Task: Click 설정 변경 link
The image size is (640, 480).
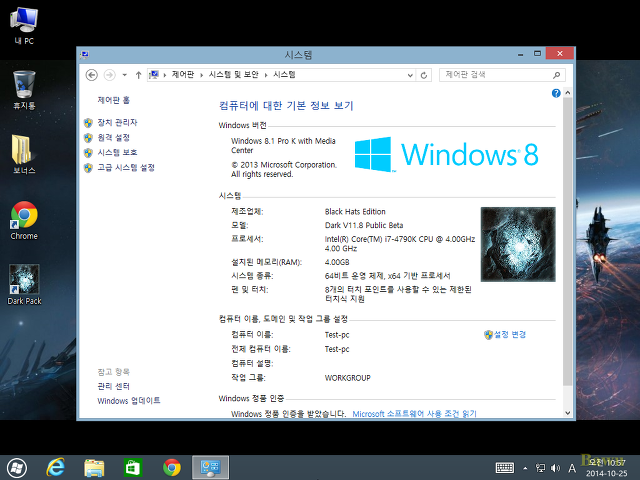Action: coord(510,335)
